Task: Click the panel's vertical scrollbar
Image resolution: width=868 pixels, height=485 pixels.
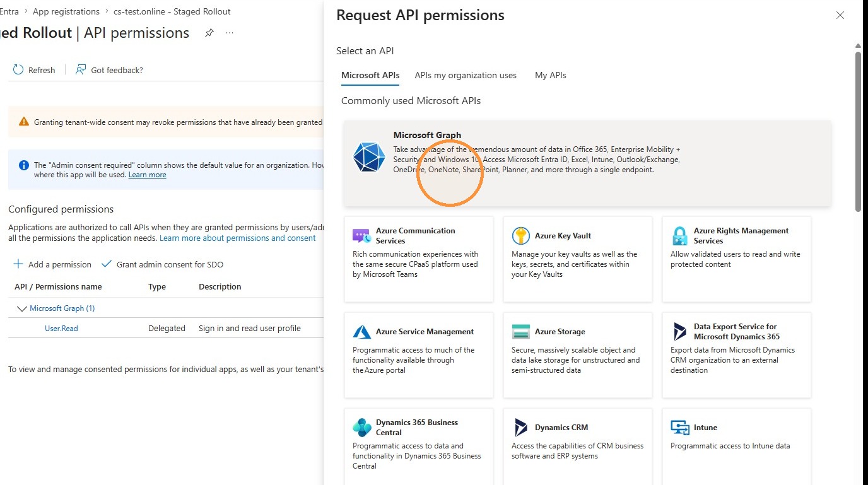Action: click(858, 132)
